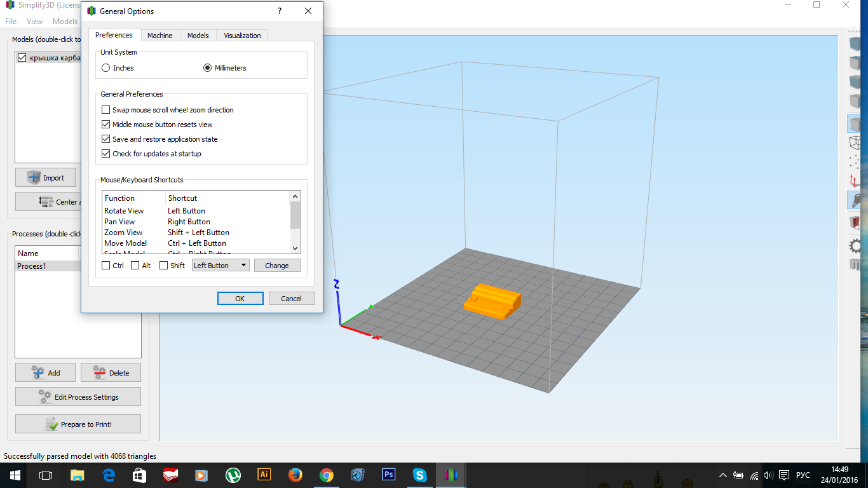This screenshot has width=868, height=488.
Task: Click the point cloud display icon
Action: click(x=856, y=162)
